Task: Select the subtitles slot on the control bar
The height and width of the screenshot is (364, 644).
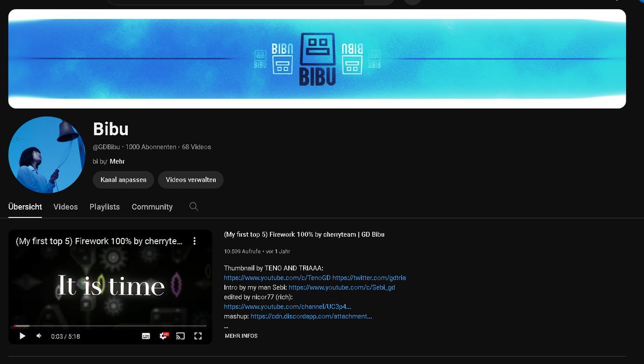Action: (x=145, y=336)
